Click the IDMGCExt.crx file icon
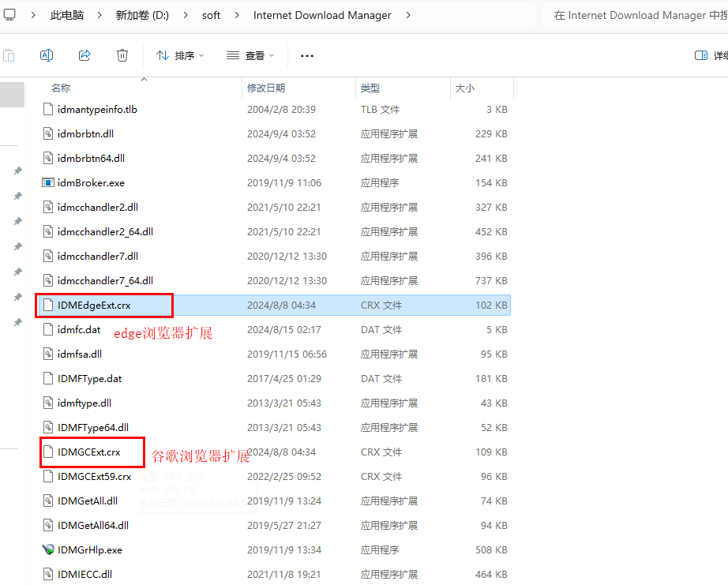This screenshot has width=728, height=585. [x=48, y=452]
